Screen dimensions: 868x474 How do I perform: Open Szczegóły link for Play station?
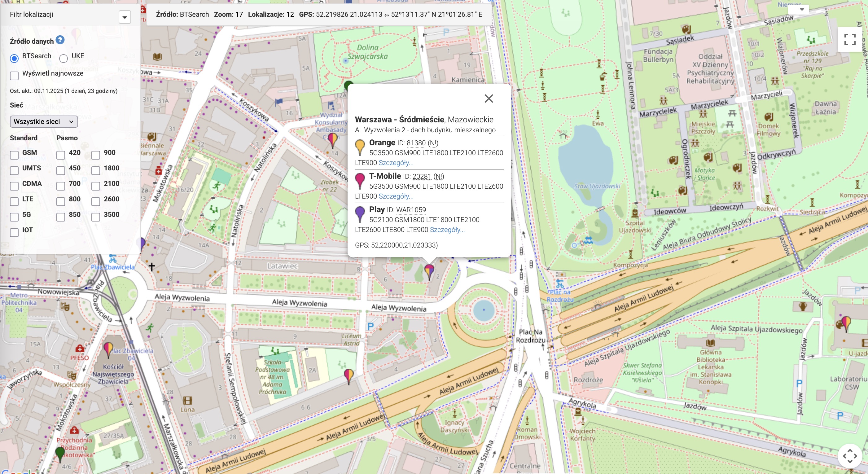coord(447,230)
